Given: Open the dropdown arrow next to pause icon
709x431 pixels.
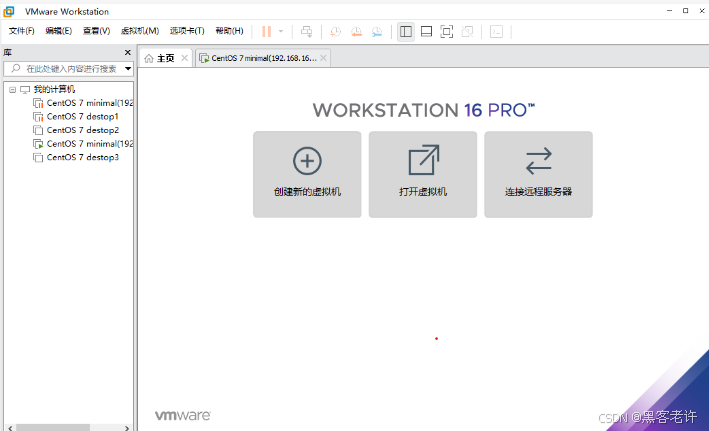Looking at the screenshot, I should [281, 31].
